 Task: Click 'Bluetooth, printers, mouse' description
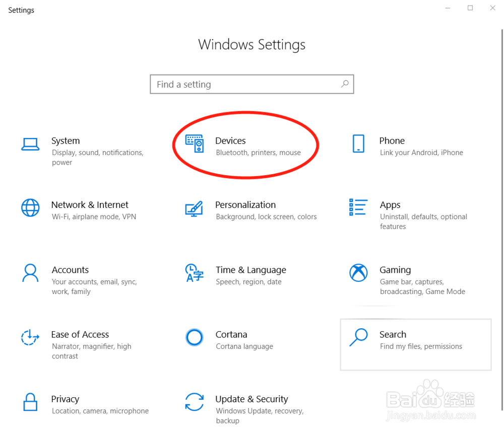point(259,153)
